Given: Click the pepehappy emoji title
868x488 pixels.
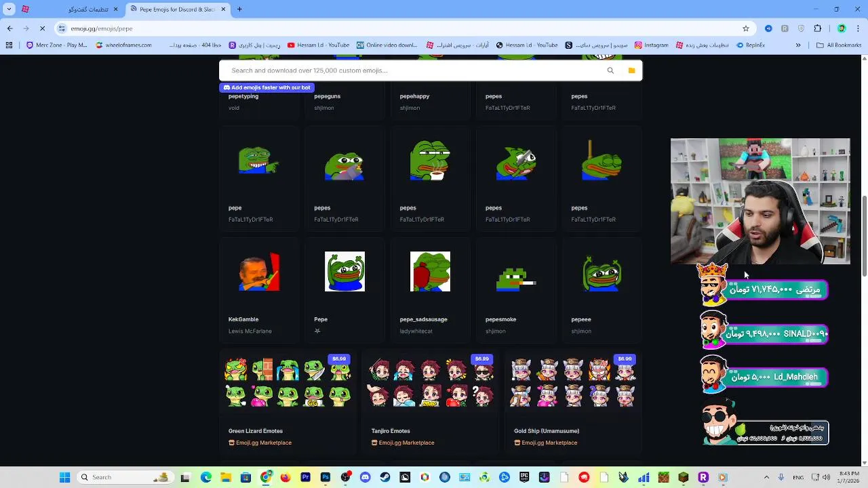Looking at the screenshot, I should tap(414, 96).
